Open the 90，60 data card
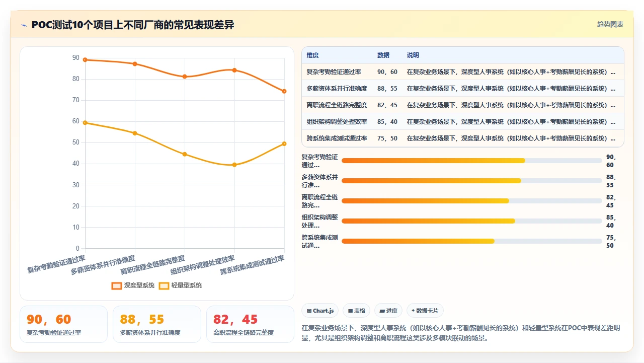Screen dimensions: 644x363 point(63,324)
